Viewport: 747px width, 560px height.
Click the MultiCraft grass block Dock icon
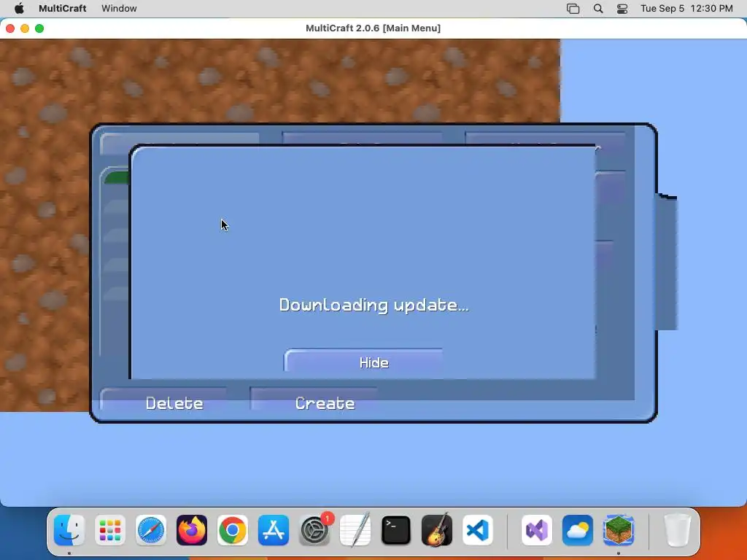[619, 530]
